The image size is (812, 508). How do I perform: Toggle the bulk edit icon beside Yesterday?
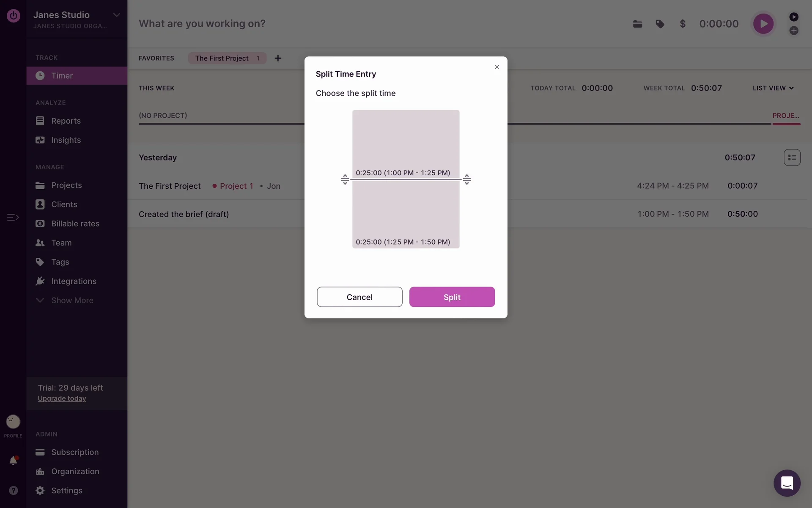(x=792, y=157)
